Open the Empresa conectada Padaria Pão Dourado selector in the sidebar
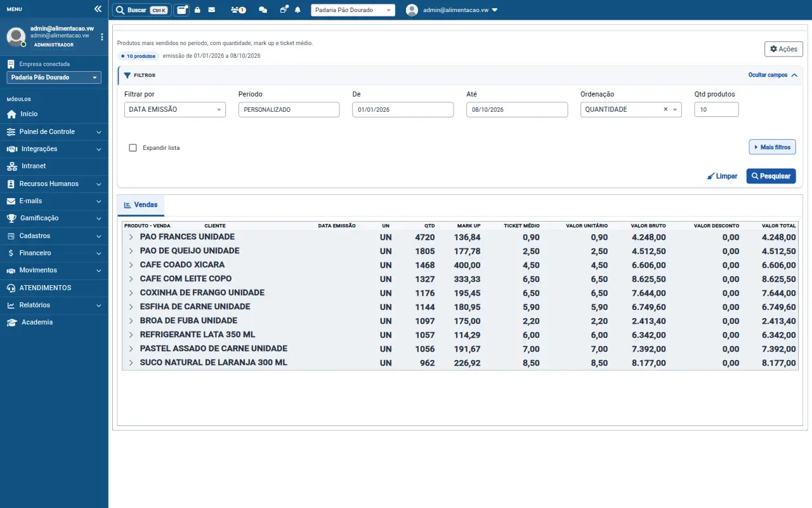The image size is (812, 508). [54, 77]
